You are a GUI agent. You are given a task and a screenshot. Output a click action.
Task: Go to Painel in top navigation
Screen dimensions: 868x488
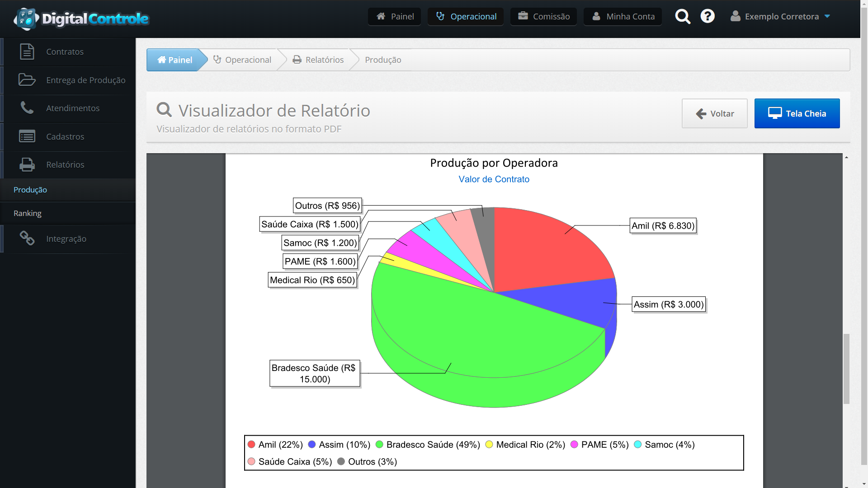point(395,17)
